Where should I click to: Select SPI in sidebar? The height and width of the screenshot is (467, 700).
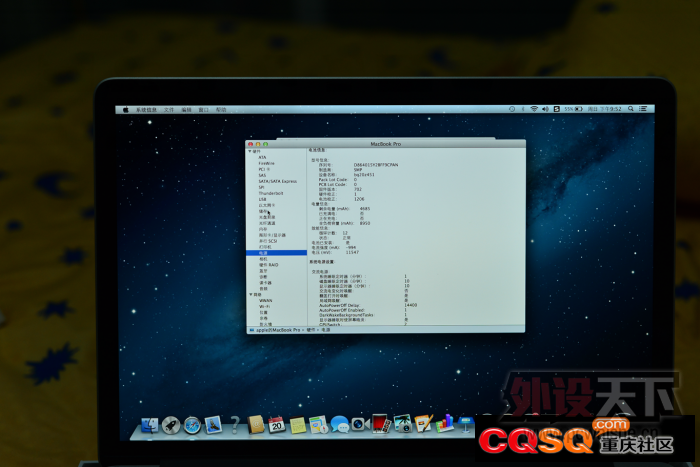click(x=261, y=187)
